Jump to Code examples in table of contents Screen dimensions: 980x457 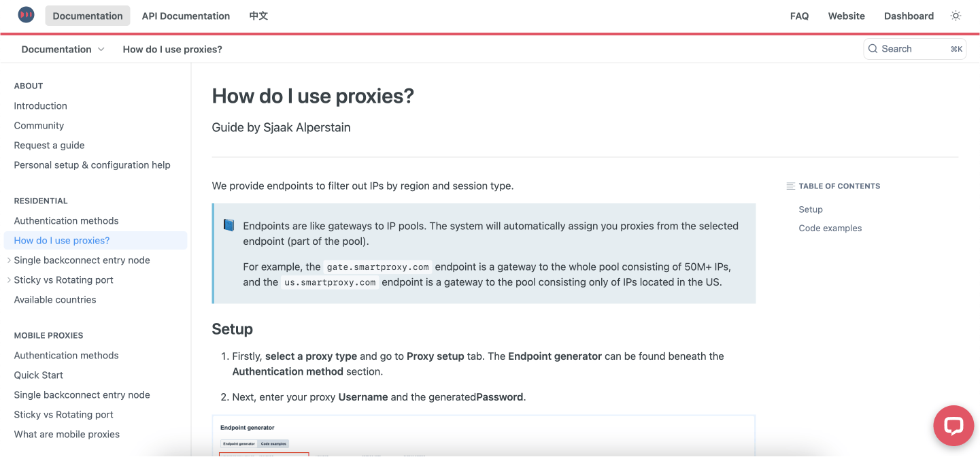830,228
